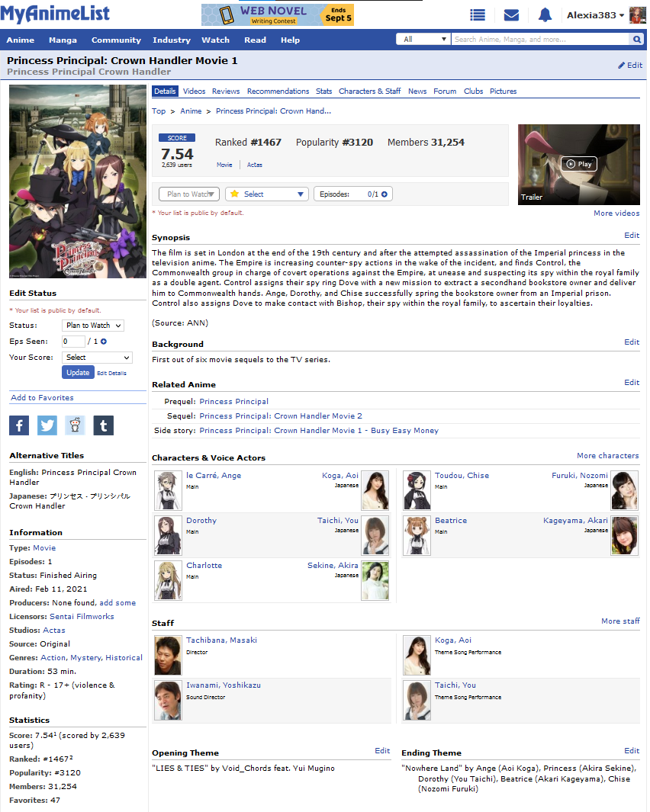Screen dimensions: 650x812
Task: Open the Industry menu
Action: [x=172, y=40]
